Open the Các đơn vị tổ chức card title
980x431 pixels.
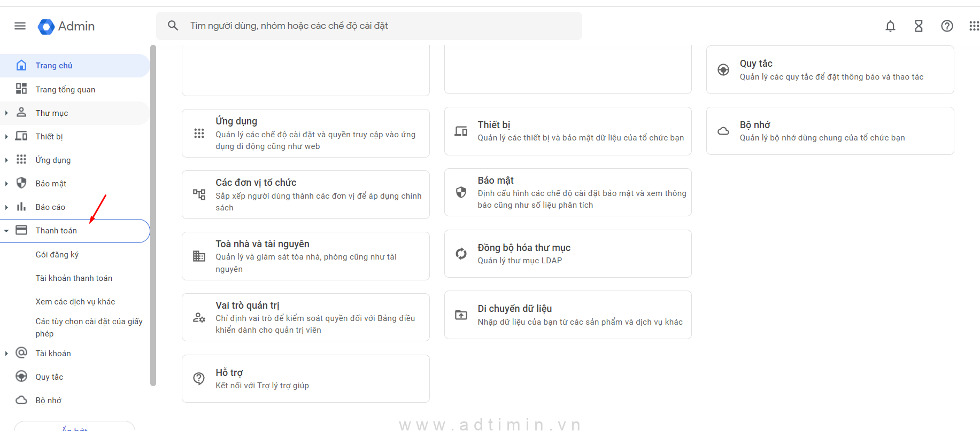(x=256, y=183)
